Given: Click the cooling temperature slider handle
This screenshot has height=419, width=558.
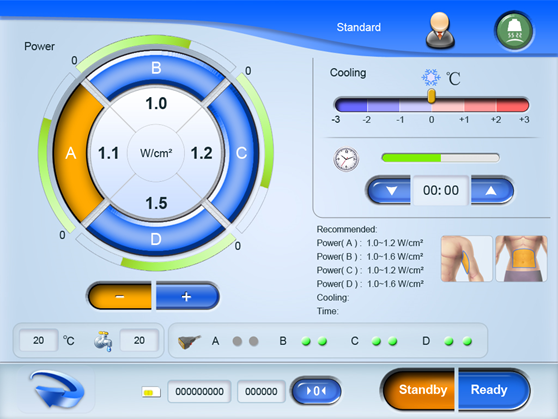Looking at the screenshot, I should (x=431, y=96).
